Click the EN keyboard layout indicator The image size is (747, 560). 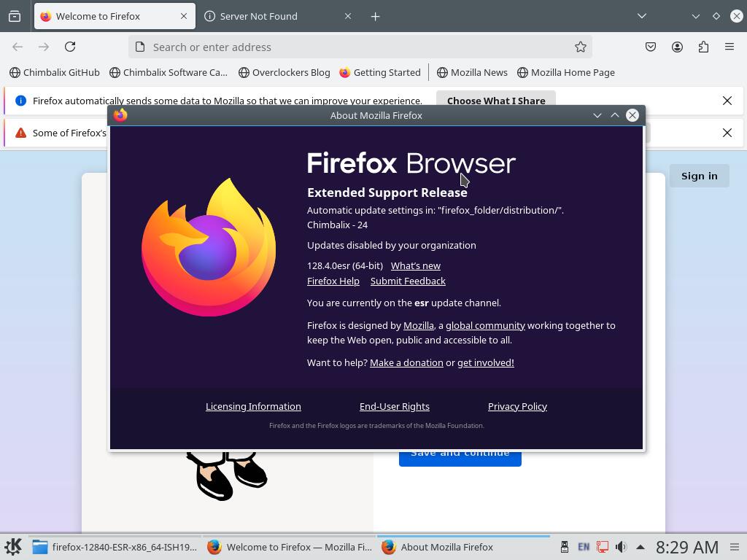pos(584,547)
